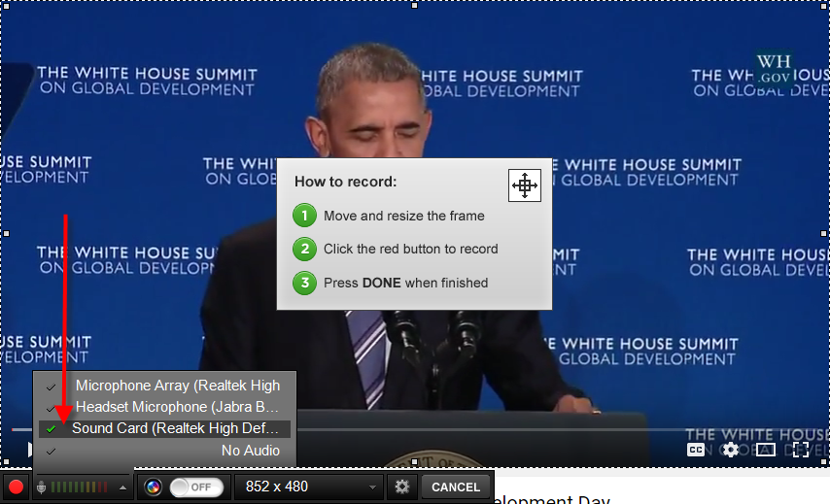Click the move frame crosshair icon
This screenshot has height=504, width=830.
pyautogui.click(x=525, y=185)
